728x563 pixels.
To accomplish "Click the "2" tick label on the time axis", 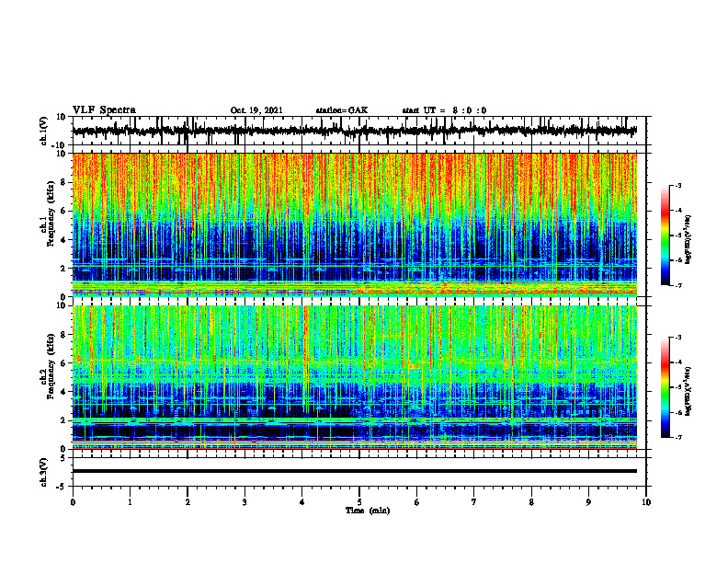I will coord(188,502).
